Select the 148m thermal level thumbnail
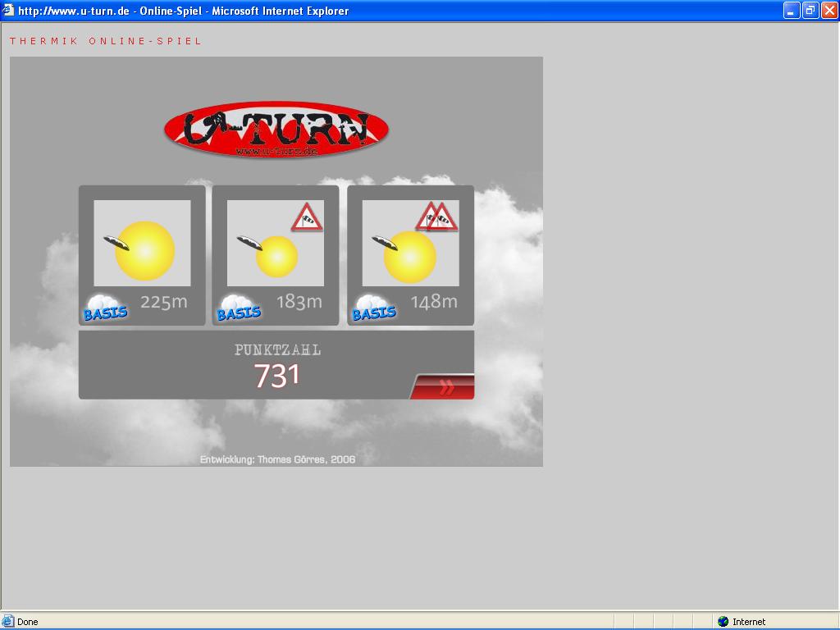 [x=410, y=243]
